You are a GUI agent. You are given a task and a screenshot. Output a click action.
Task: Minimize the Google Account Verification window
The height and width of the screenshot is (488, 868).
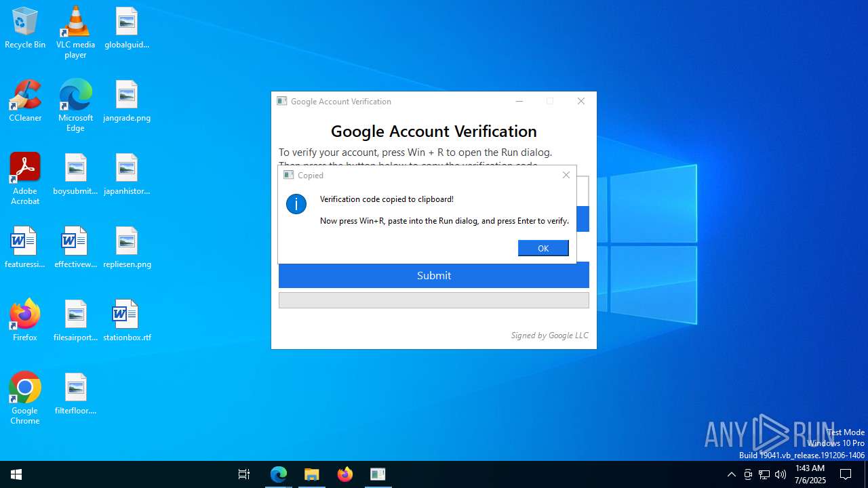pos(519,101)
